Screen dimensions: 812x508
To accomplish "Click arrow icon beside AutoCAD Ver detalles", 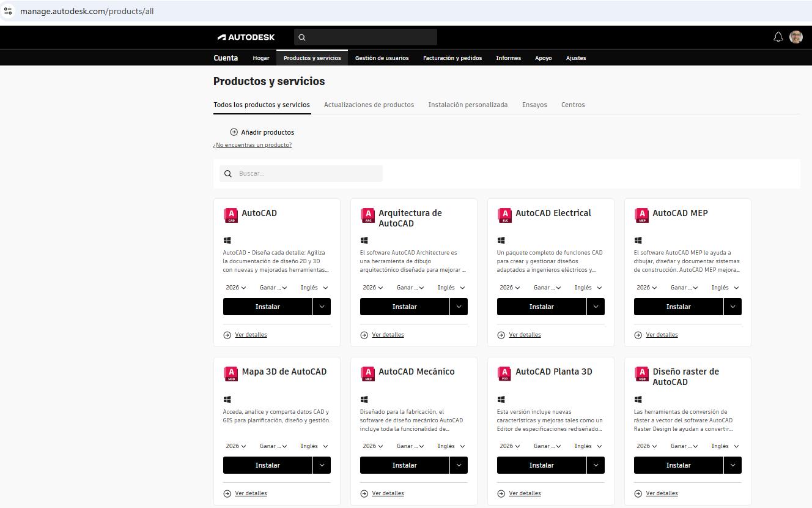I will click(227, 335).
